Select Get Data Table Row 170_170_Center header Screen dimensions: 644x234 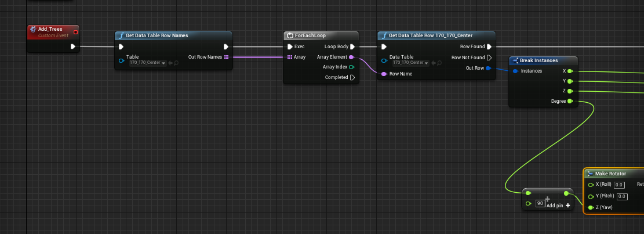(436, 35)
